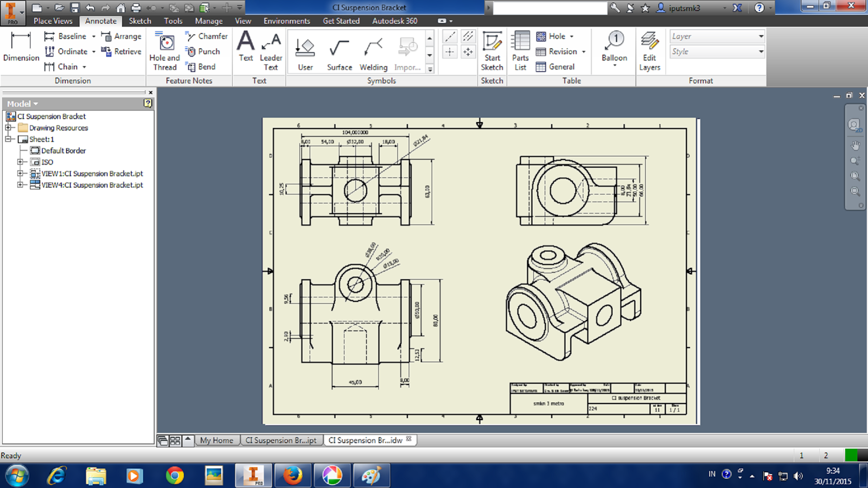Open the Autodesk 360 tab
The width and height of the screenshot is (868, 488).
tap(395, 21)
